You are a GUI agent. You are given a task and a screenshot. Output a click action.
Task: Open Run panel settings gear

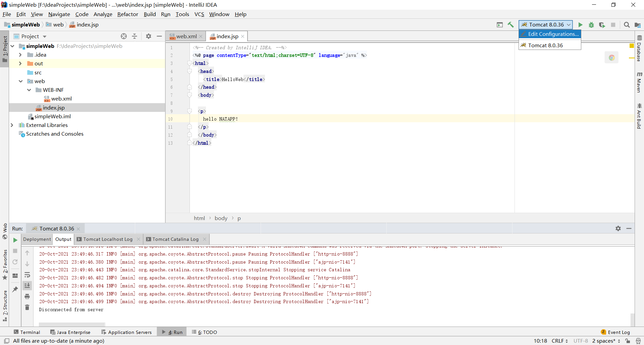pyautogui.click(x=618, y=228)
